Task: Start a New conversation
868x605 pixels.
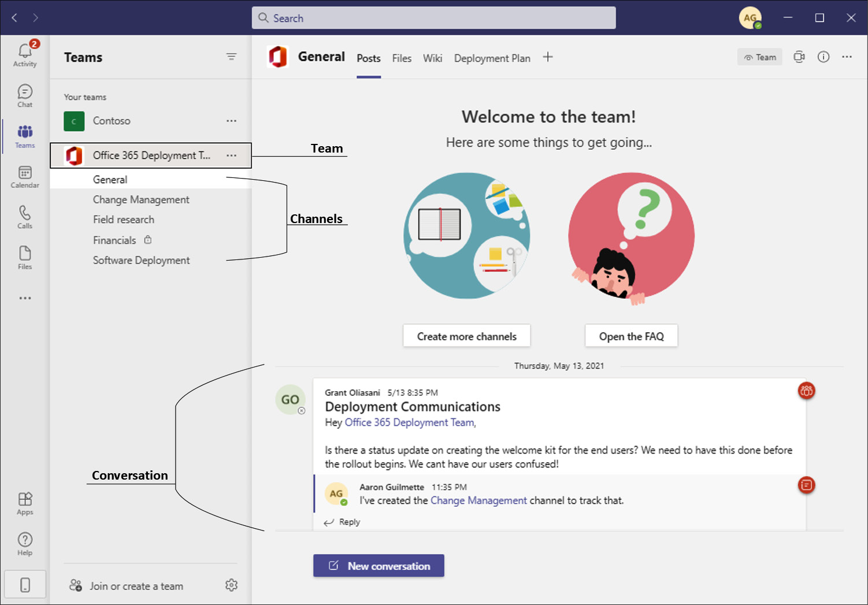Action: point(379,566)
